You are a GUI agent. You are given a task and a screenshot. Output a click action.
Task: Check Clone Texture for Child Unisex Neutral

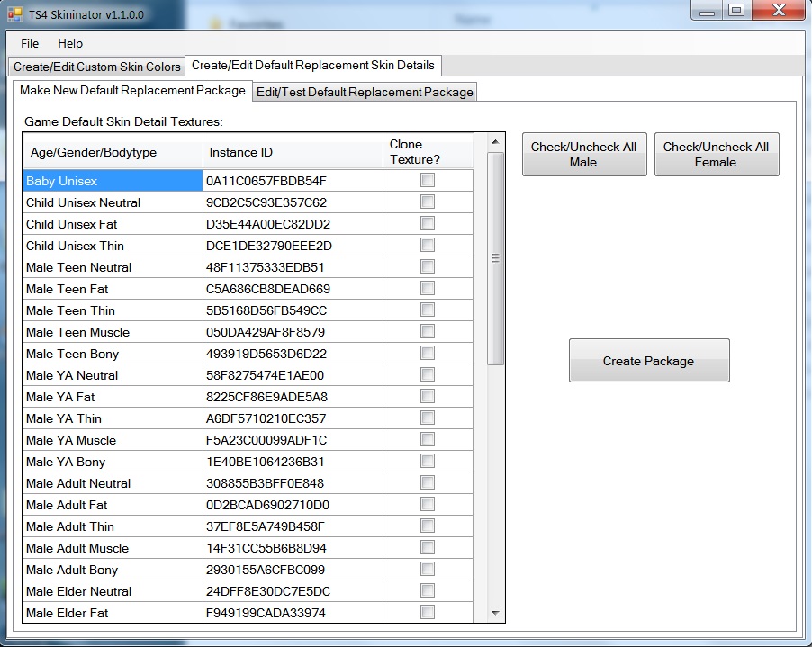428,202
